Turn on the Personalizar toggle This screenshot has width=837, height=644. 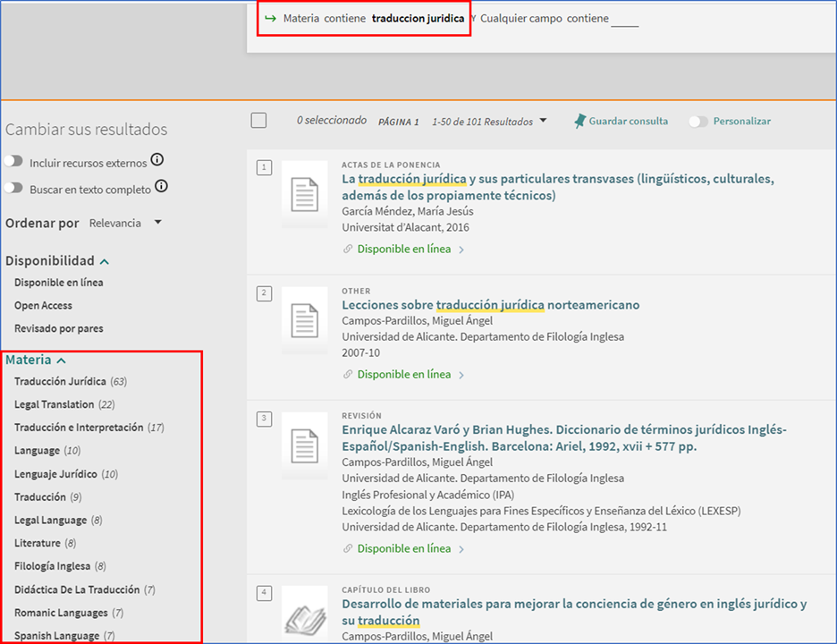698,122
